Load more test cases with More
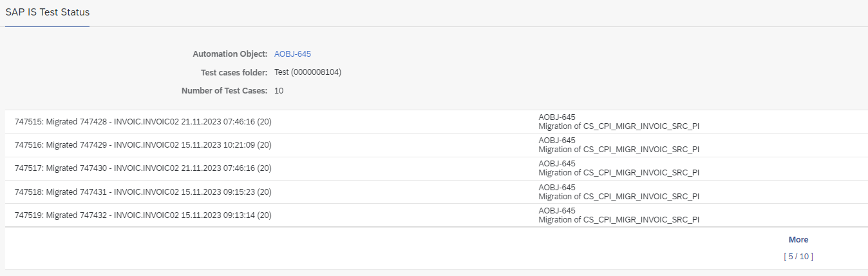Viewport: 868px width, 276px height. [x=798, y=240]
